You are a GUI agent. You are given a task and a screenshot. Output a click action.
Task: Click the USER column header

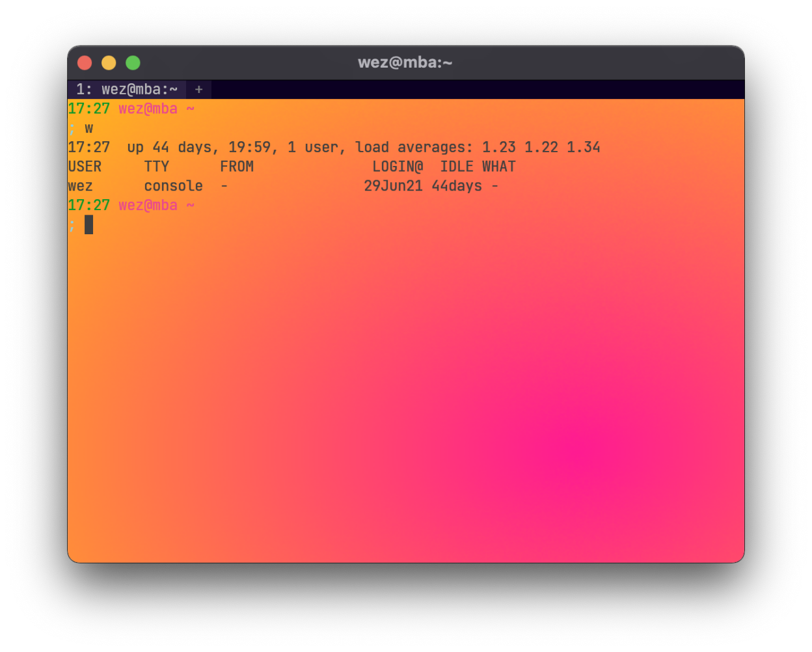[85, 167]
